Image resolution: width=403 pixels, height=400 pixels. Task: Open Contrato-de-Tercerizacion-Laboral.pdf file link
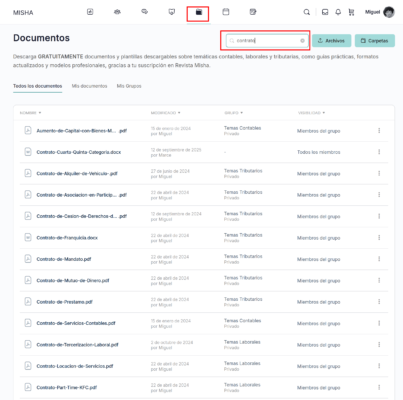77,345
